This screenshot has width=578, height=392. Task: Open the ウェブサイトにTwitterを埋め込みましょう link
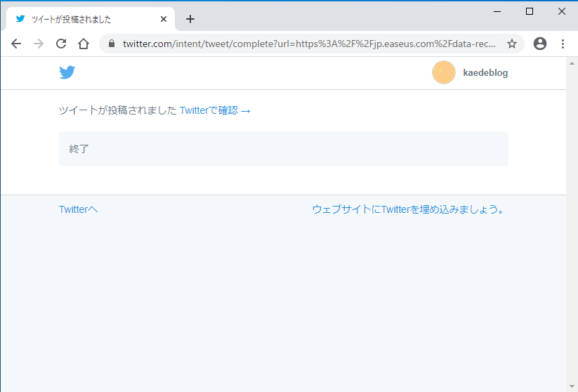pos(408,209)
